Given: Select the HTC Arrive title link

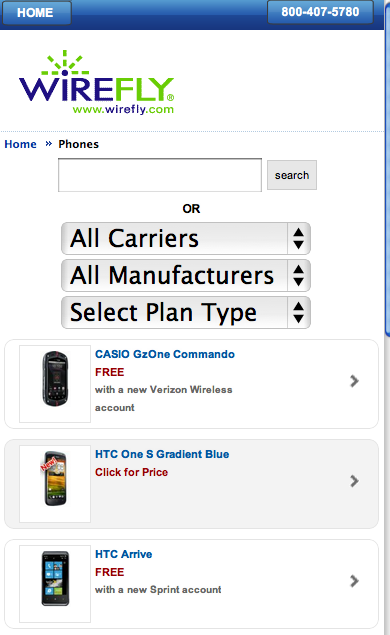Looking at the screenshot, I should pos(124,554).
